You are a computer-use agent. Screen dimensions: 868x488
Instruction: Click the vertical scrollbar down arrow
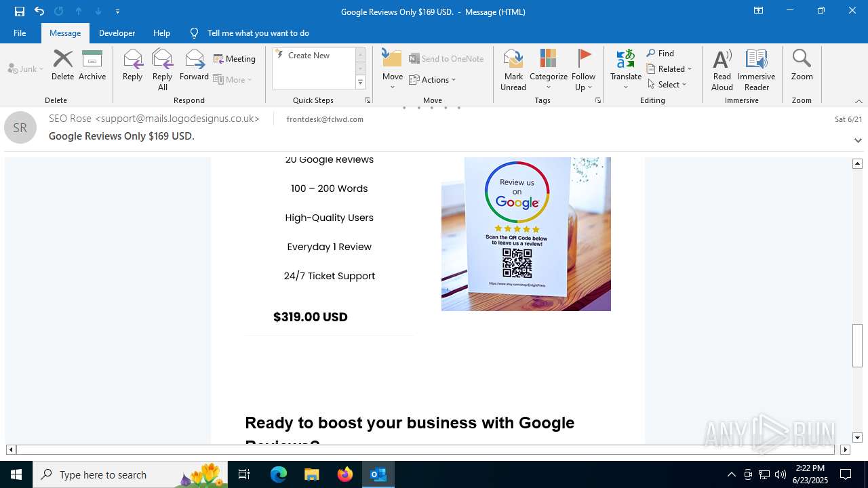857,438
